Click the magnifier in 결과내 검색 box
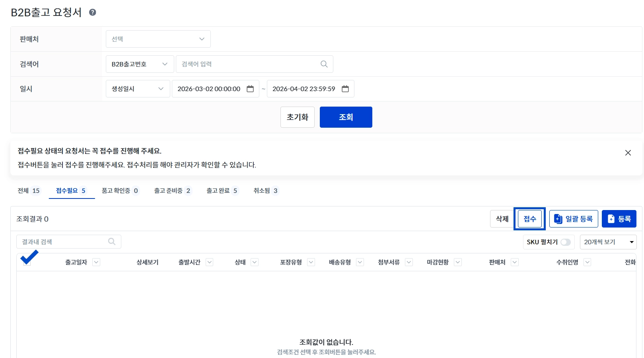Screen dimensions: 644x358 tap(112, 241)
